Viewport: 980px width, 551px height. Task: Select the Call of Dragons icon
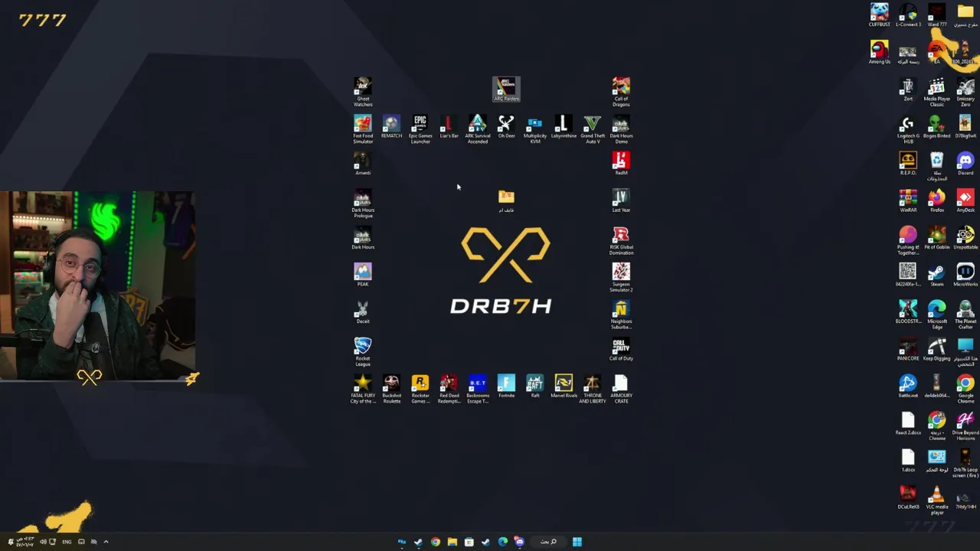621,92
